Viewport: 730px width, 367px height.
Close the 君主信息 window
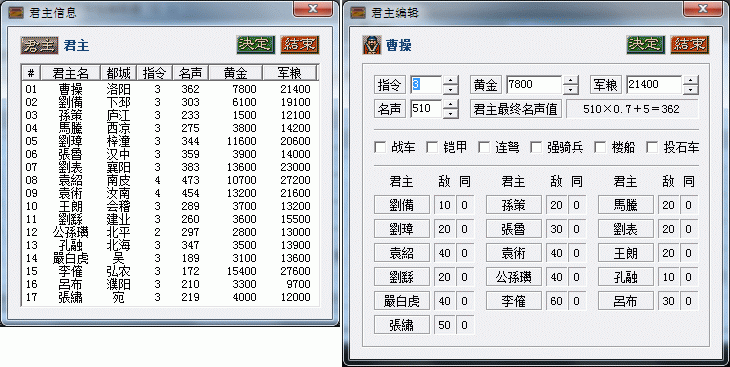313,9
